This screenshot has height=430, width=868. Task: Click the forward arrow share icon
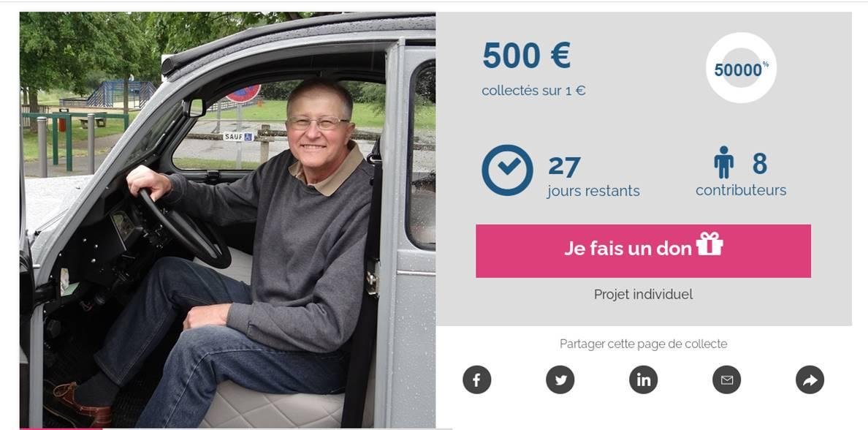click(810, 380)
